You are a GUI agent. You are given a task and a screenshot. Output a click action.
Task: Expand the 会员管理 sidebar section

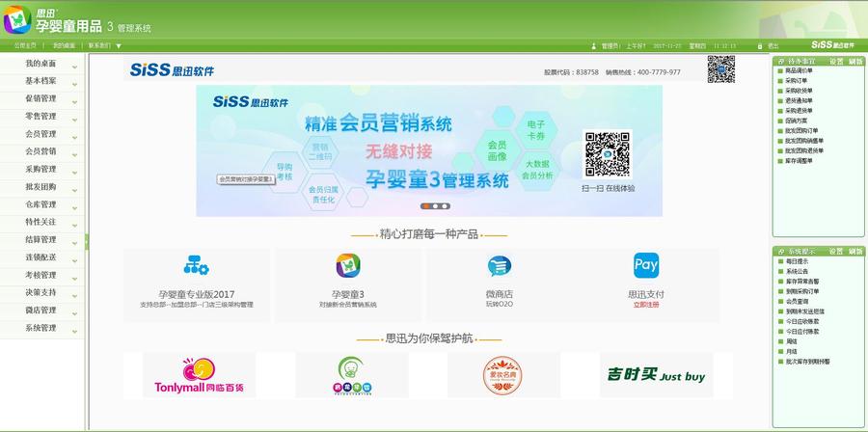(41, 134)
